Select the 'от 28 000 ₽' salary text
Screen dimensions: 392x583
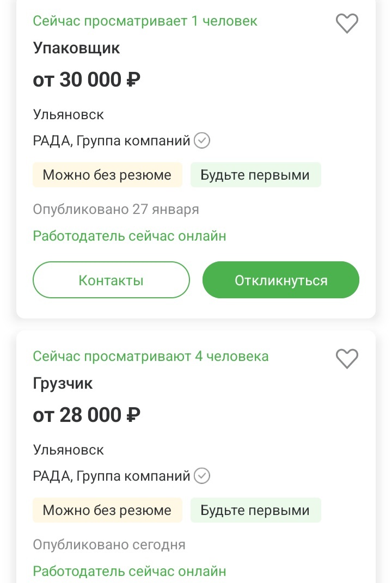click(87, 415)
